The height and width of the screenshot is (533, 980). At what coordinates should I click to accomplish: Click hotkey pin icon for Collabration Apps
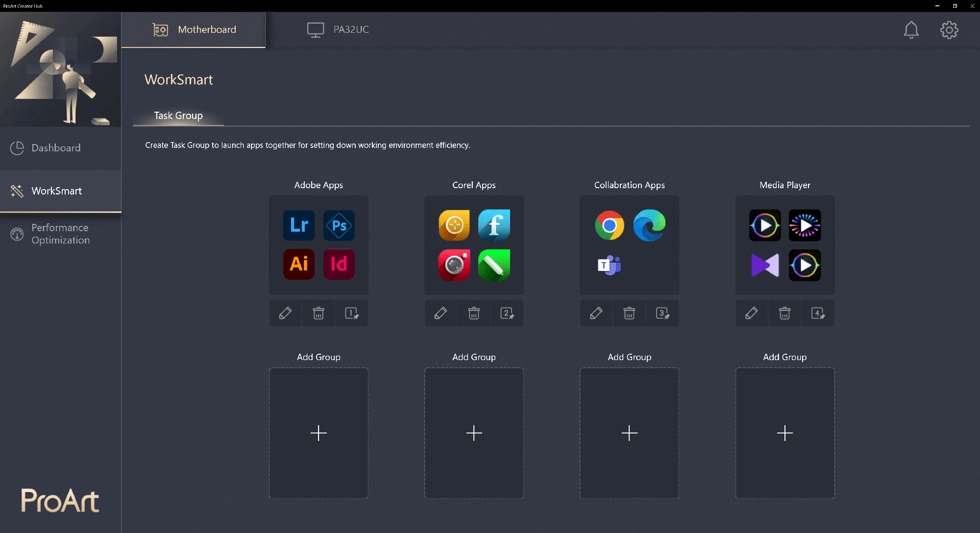662,313
